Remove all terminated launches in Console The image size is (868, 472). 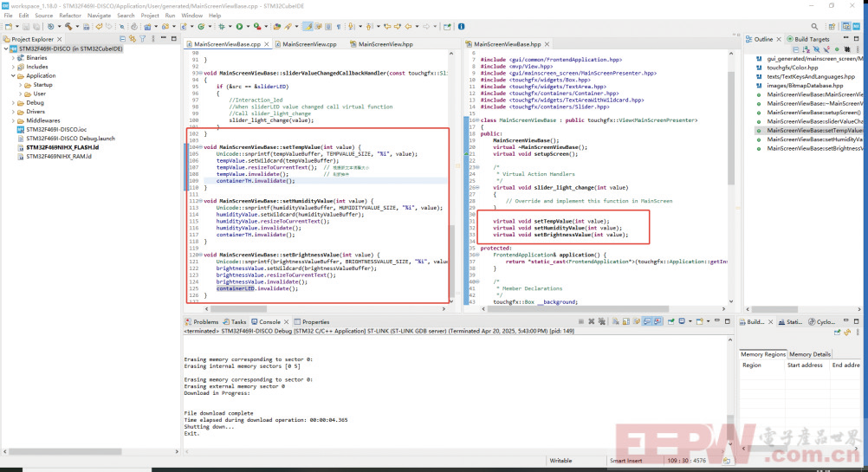tap(602, 321)
